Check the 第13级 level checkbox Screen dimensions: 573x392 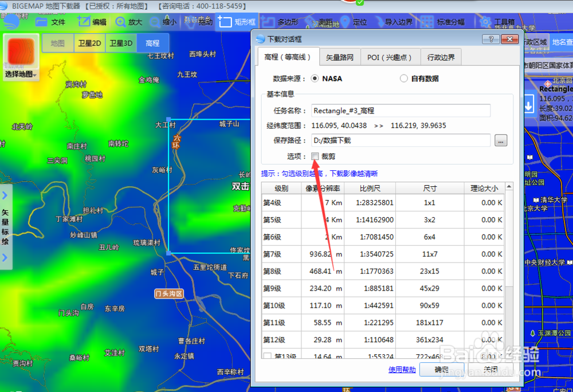coord(268,356)
